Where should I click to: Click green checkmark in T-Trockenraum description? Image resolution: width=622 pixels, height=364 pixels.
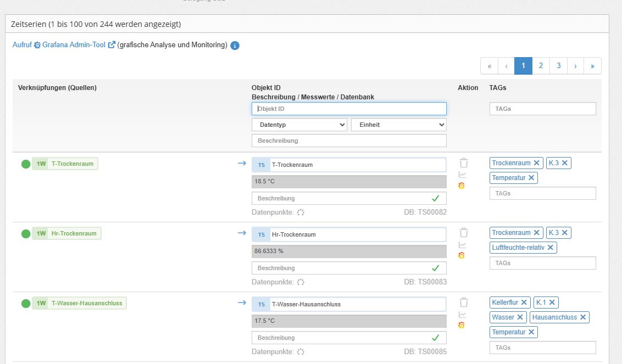[x=436, y=198]
